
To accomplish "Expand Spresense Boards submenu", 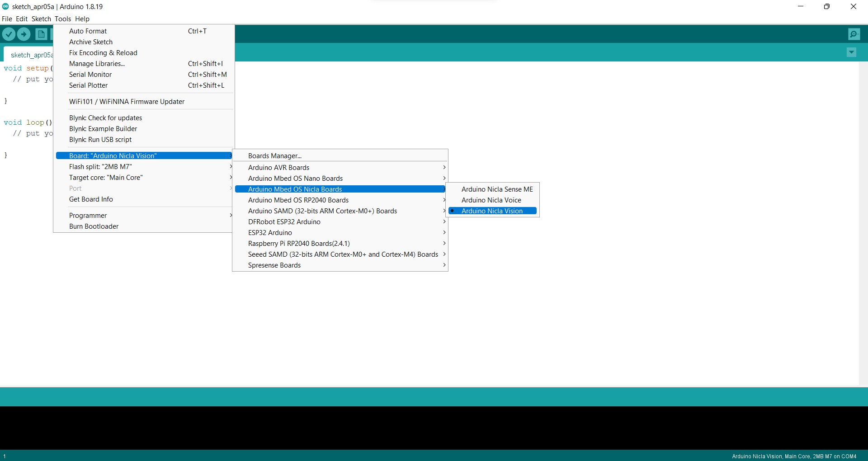I will tap(340, 265).
